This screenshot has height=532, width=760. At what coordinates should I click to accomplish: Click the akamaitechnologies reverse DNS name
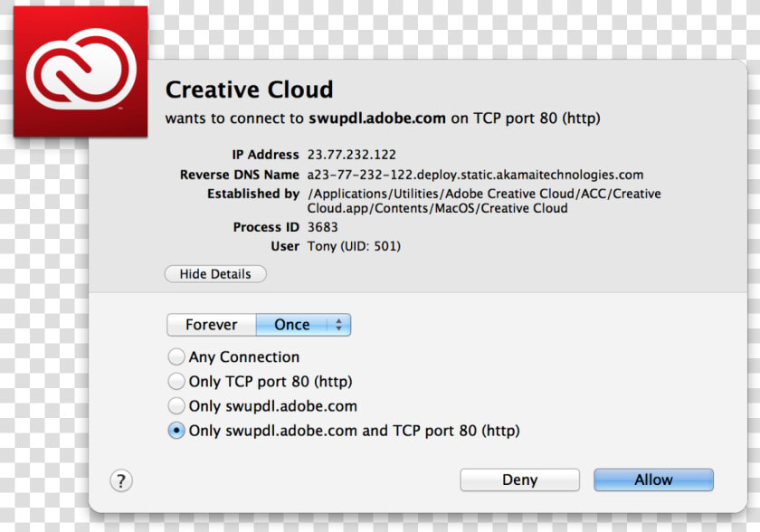[x=475, y=175]
